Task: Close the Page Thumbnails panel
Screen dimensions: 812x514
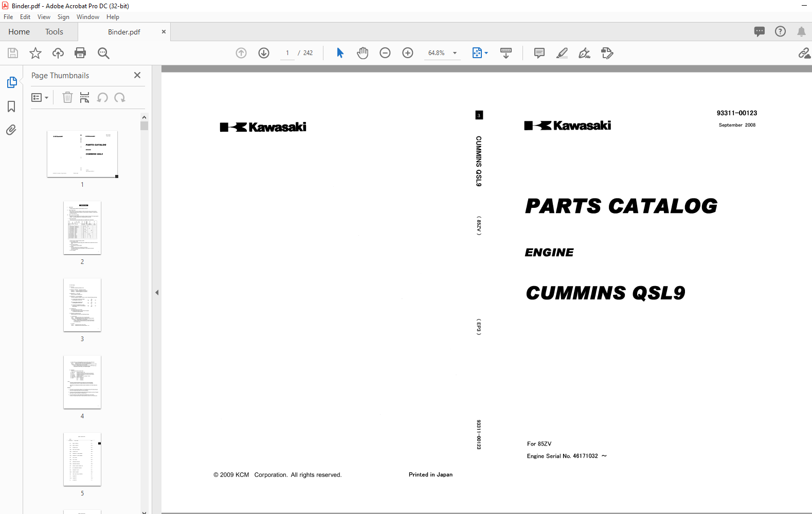Action: click(137, 75)
